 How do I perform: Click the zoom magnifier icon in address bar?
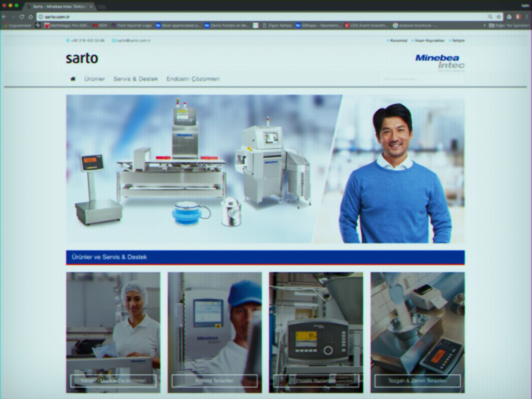point(490,17)
